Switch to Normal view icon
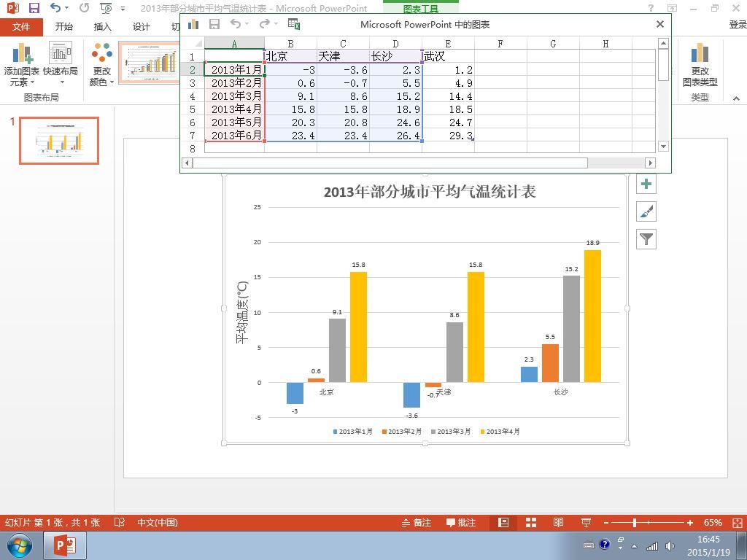This screenshot has height=560, width=747. pos(503,522)
